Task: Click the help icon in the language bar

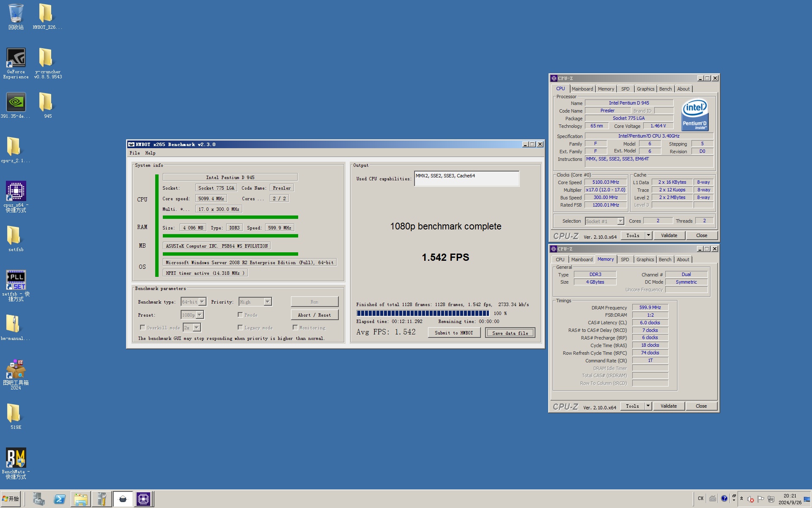Action: pos(724,499)
